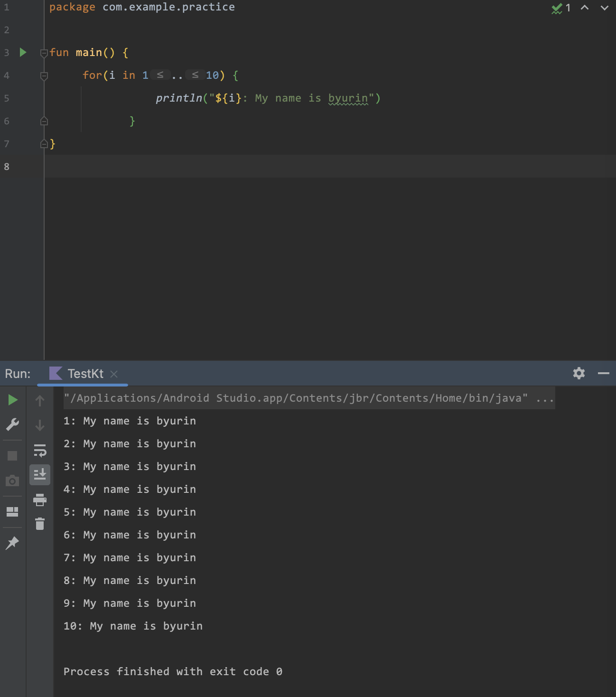Restore layout icon in Run sidebar
This screenshot has height=697, width=616.
pyautogui.click(x=12, y=511)
